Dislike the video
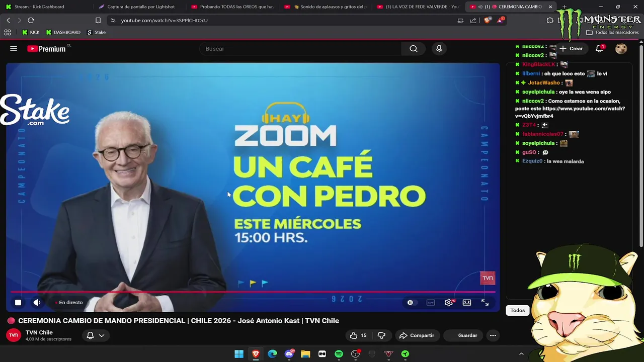Image resolution: width=644 pixels, height=362 pixels. (x=381, y=335)
